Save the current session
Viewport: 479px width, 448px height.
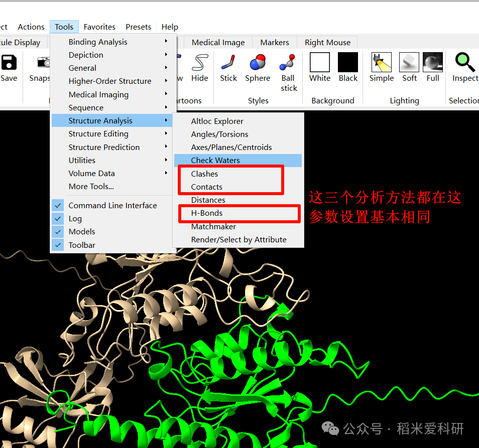coord(10,63)
